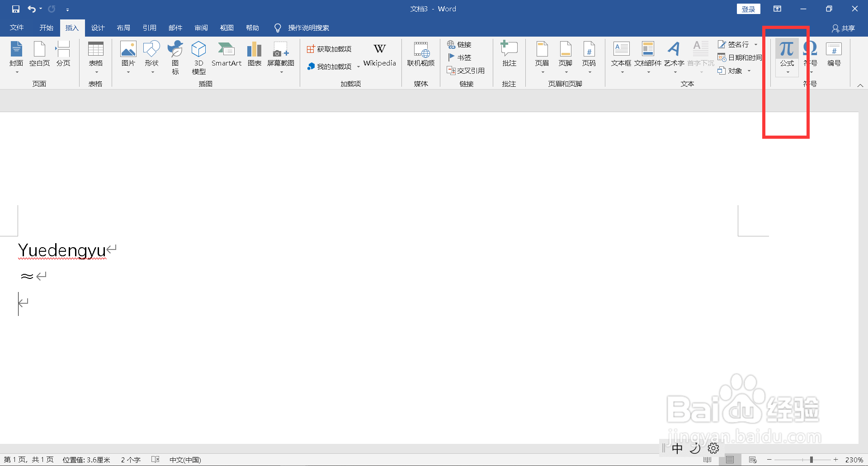Toggle the IME moon half/full-width icon
The width and height of the screenshot is (868, 466).
pos(695,448)
